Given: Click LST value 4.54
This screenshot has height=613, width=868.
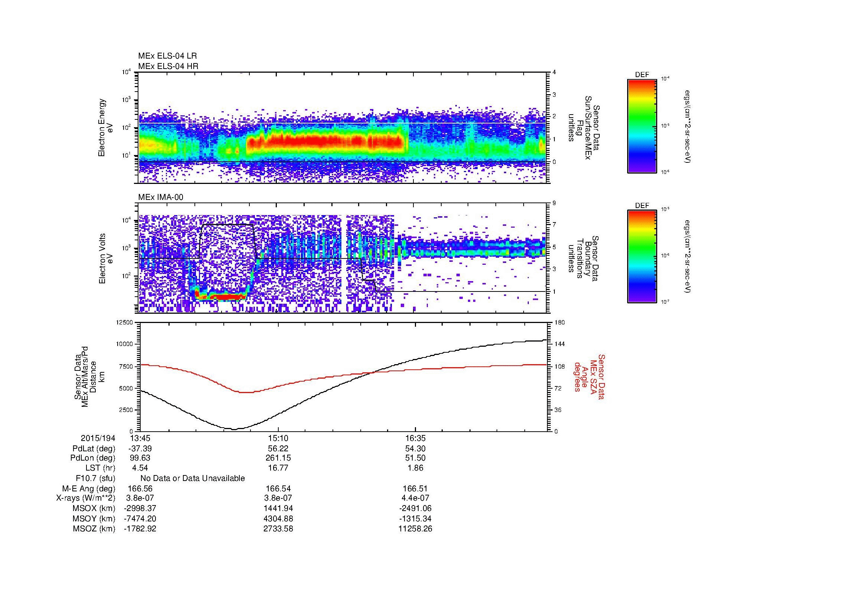Looking at the screenshot, I should 140,468.
